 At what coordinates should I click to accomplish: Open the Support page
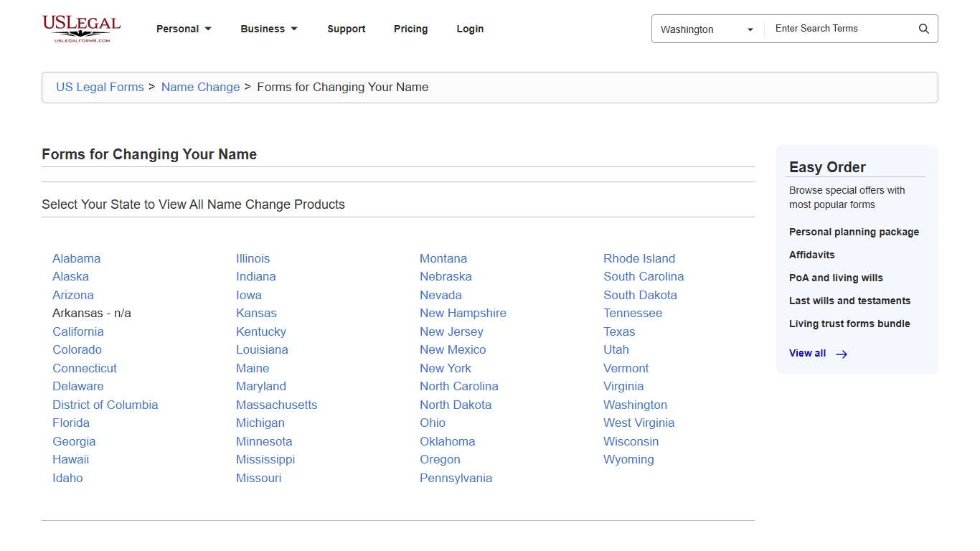coord(347,29)
